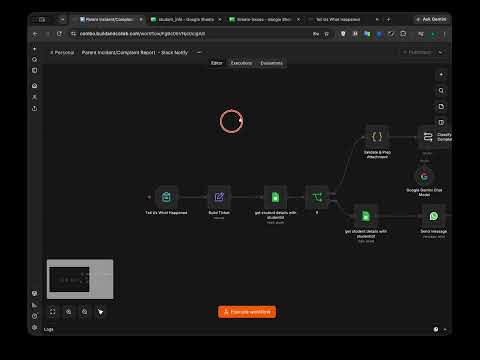Switch to the Evaluations tab
The image size is (480, 360).
point(272,63)
